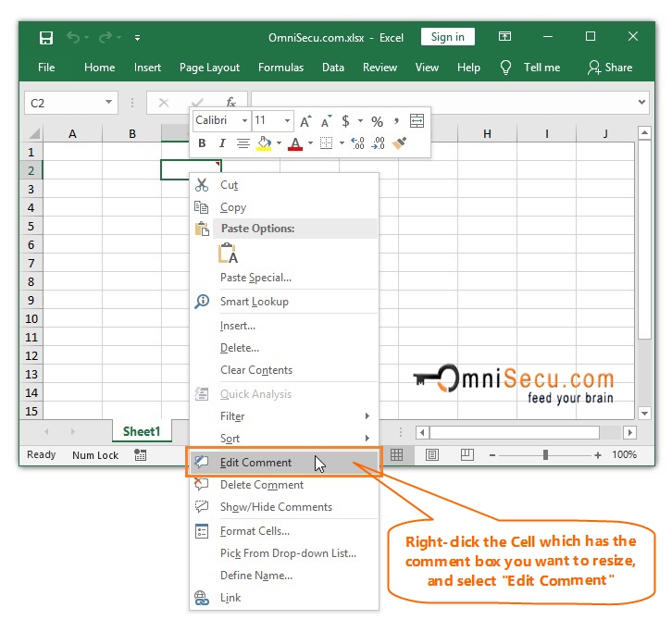The image size is (672, 632).
Task: Expand the Sort submenu
Action: pos(284,439)
